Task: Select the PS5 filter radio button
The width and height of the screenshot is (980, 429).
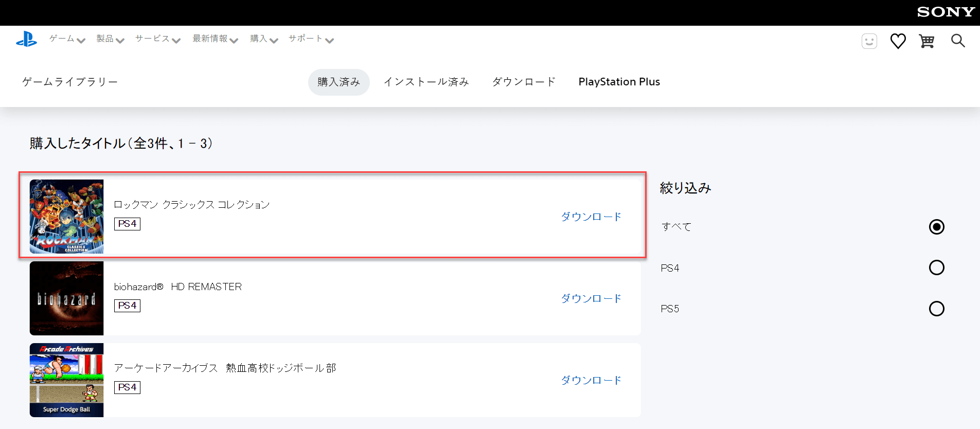Action: (937, 309)
